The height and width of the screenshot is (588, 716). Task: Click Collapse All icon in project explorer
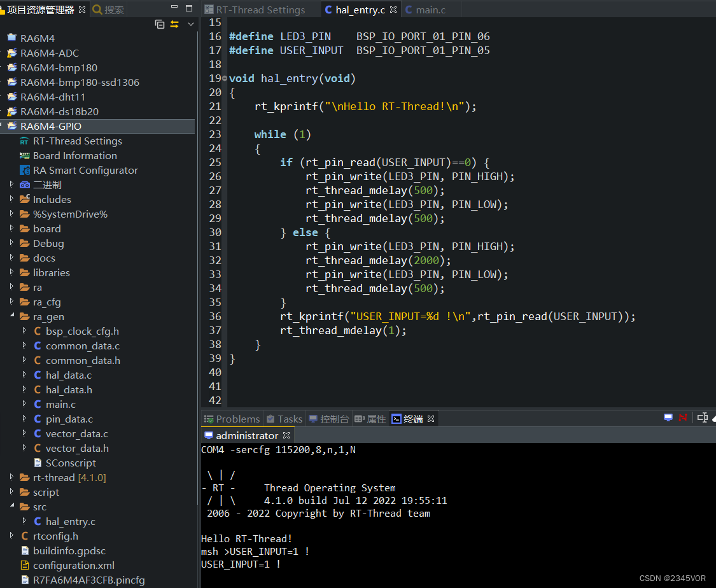(x=160, y=24)
